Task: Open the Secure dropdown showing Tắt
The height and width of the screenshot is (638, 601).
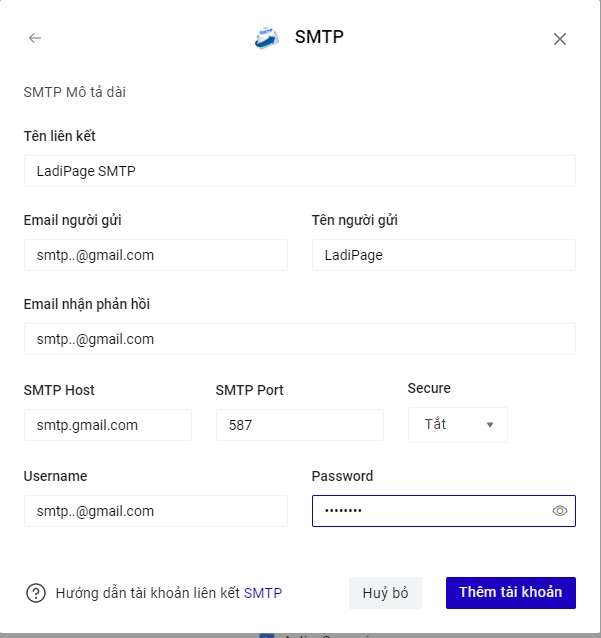Action: [458, 425]
